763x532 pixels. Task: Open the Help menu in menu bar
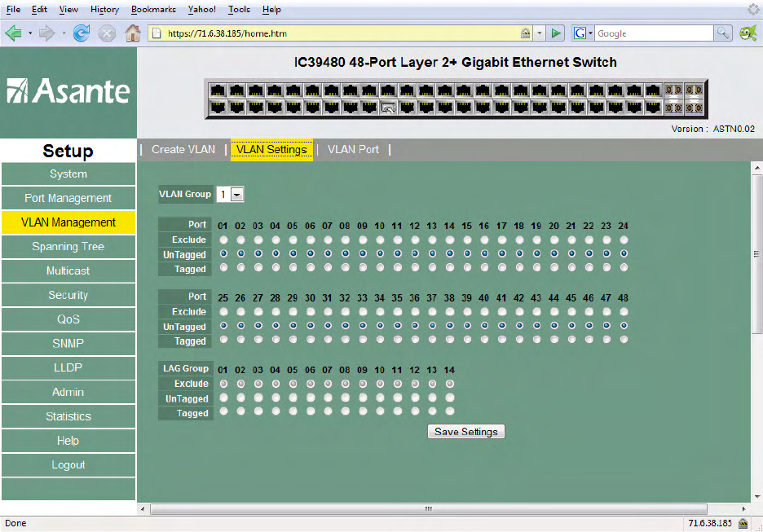(271, 9)
